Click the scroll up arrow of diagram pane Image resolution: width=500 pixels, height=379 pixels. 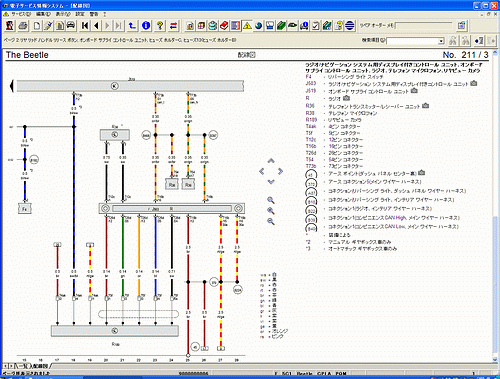tap(495, 52)
